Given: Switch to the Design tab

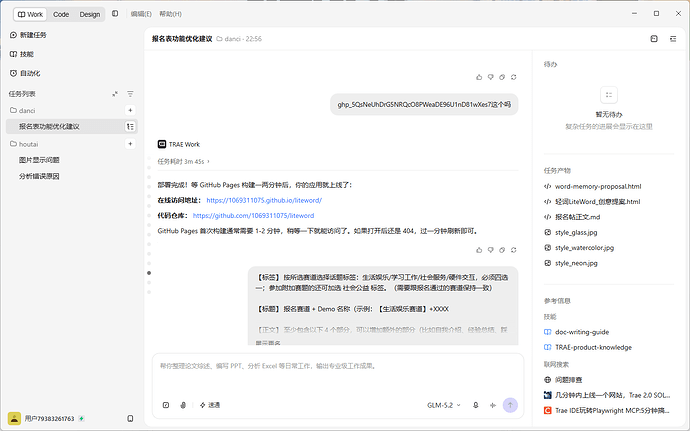Looking at the screenshot, I should coord(90,14).
